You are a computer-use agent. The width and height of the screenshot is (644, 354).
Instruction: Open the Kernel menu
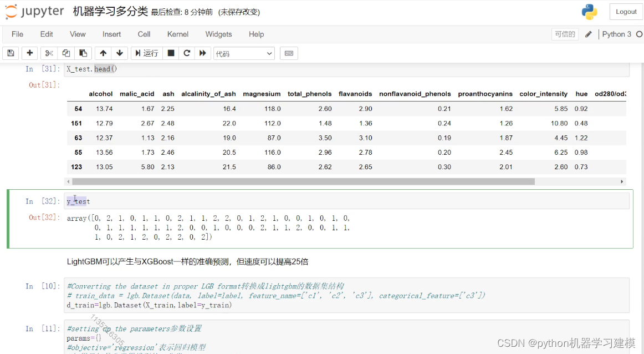point(177,34)
